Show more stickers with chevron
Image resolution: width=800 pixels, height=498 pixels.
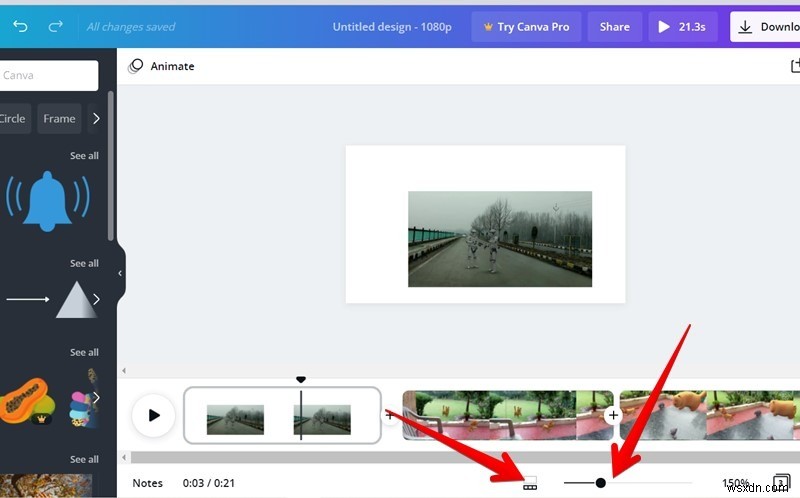[x=96, y=397]
